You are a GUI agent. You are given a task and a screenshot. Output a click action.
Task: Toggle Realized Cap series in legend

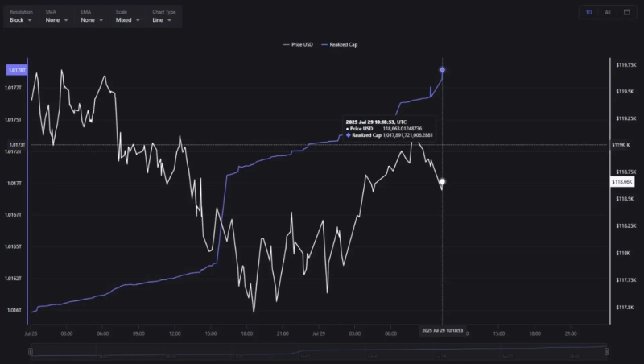pos(341,44)
